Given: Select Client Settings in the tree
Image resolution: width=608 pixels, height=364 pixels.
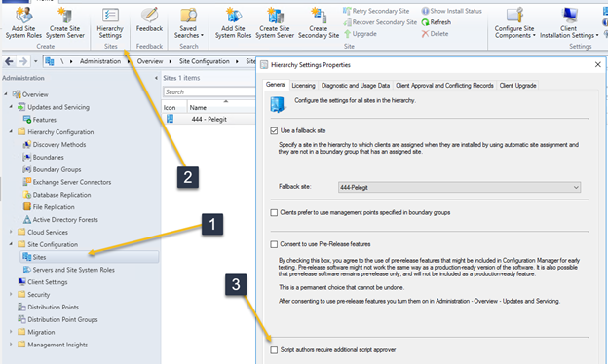Looking at the screenshot, I should click(48, 282).
